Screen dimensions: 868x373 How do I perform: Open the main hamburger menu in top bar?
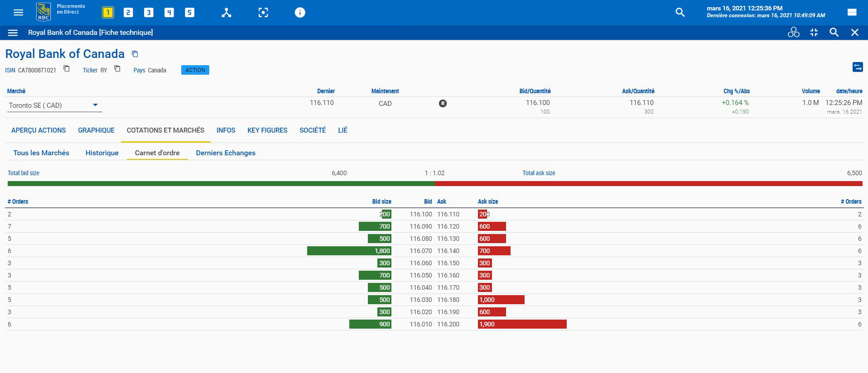pyautogui.click(x=18, y=13)
